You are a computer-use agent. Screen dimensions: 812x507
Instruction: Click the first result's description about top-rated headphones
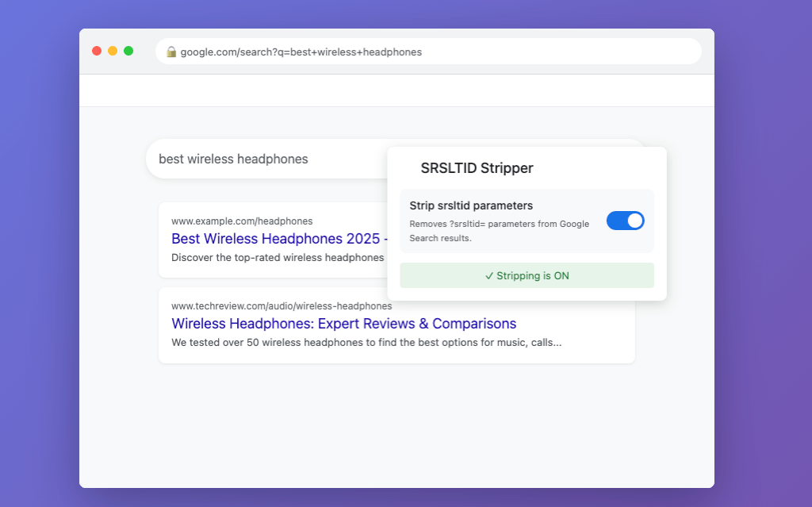click(278, 257)
